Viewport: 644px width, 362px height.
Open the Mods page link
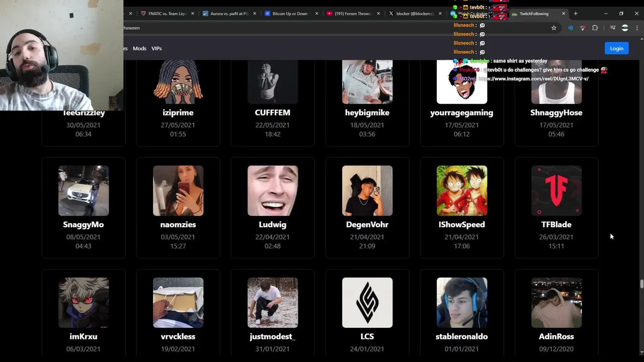(139, 48)
